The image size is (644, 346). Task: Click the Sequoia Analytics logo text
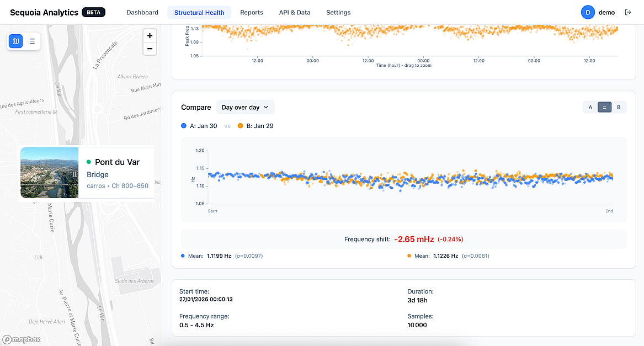44,12
